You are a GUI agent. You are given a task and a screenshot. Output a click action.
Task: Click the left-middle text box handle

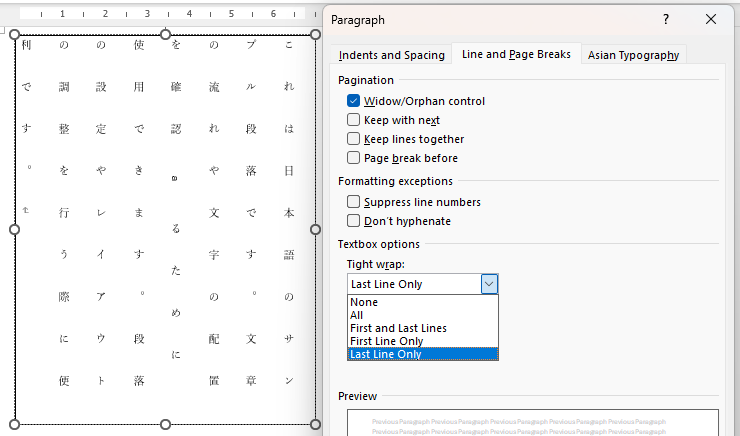coord(15,229)
